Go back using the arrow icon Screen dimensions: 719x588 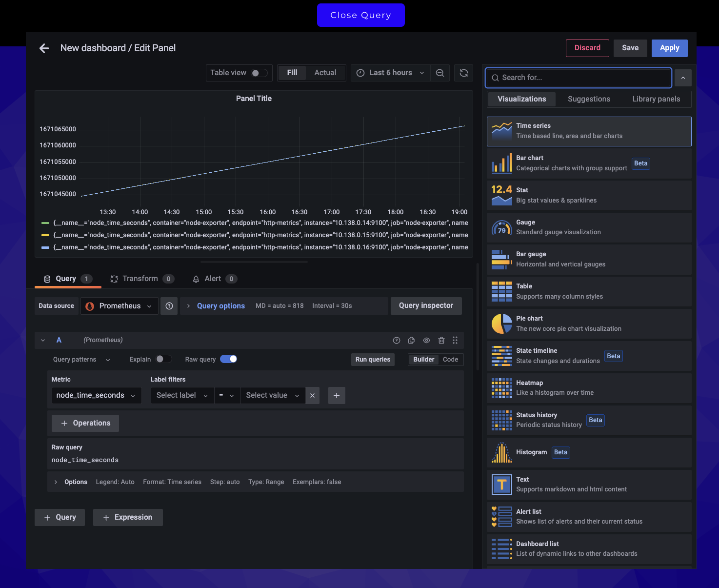coord(44,48)
